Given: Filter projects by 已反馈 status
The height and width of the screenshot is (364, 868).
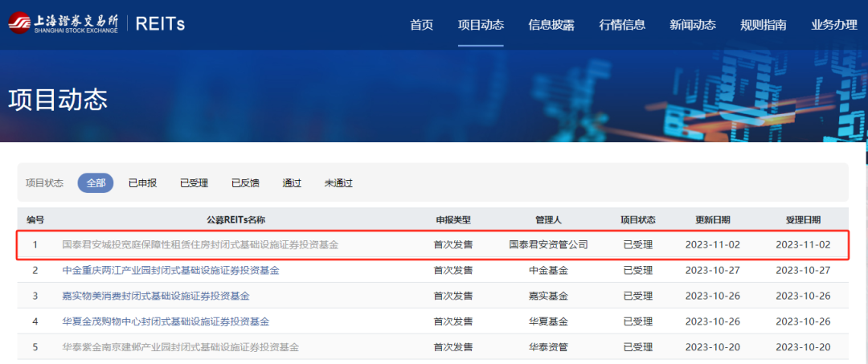Looking at the screenshot, I should point(245,183).
